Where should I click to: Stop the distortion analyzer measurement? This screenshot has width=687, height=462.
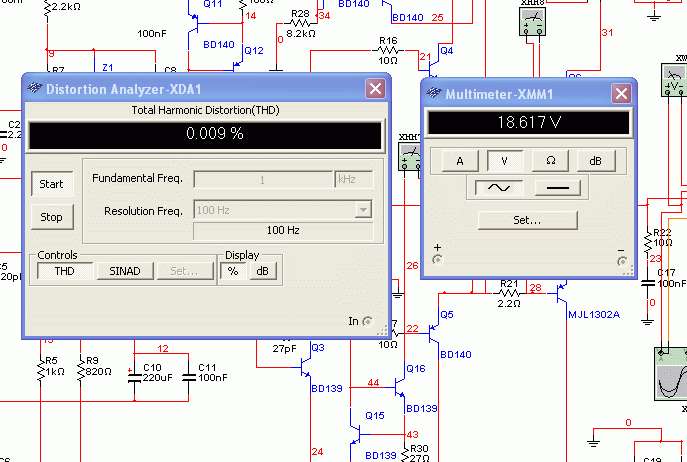pyautogui.click(x=52, y=217)
